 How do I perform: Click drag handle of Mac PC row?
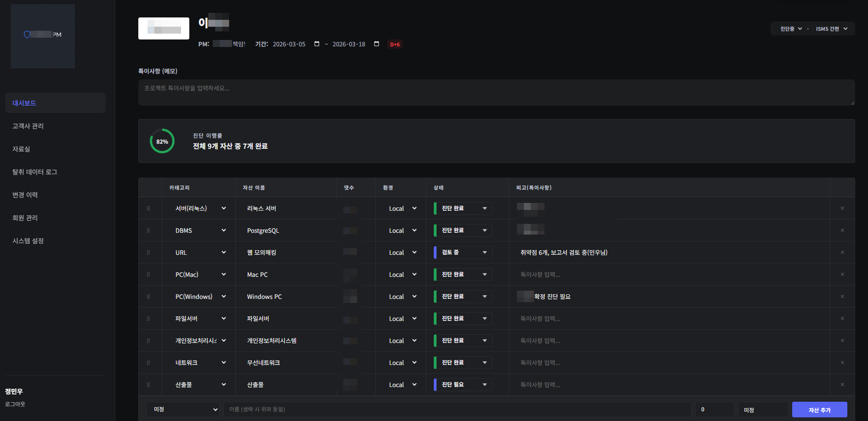pyautogui.click(x=148, y=275)
